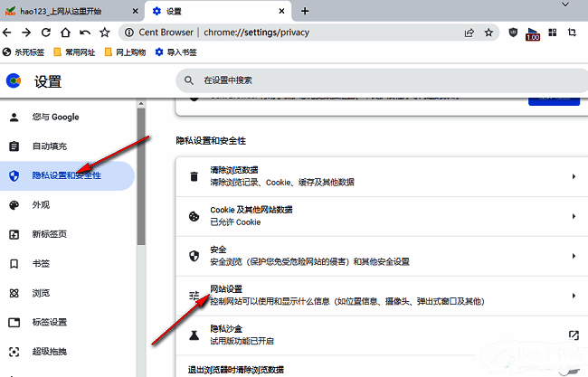Image resolution: width=588 pixels, height=377 pixels.
Task: Click the Cent Browser logo in settings header
Action: click(14, 81)
